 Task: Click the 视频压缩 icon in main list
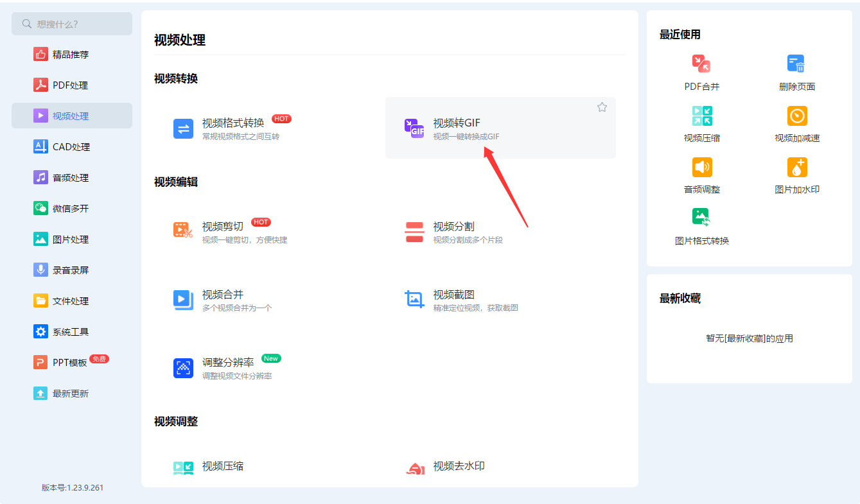(x=184, y=468)
